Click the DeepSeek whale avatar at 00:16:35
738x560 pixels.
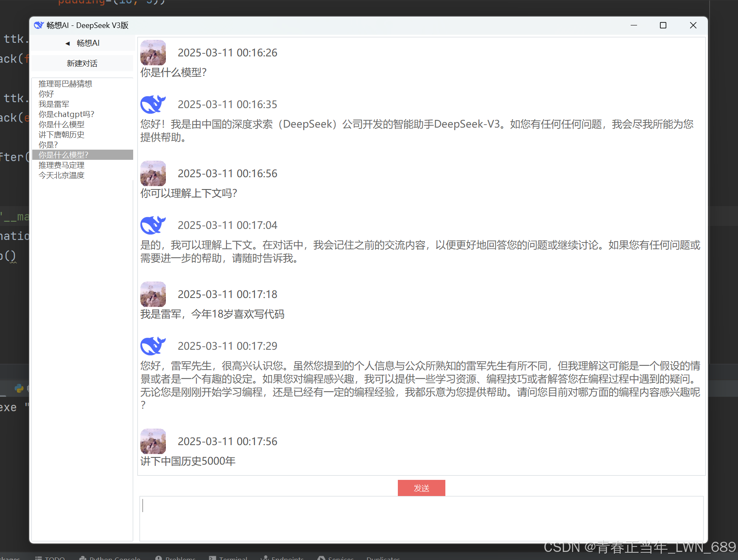153,104
